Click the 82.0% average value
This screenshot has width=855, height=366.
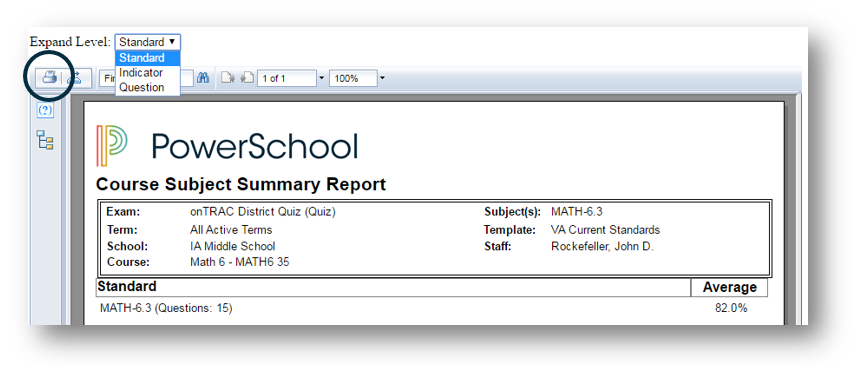coord(731,308)
